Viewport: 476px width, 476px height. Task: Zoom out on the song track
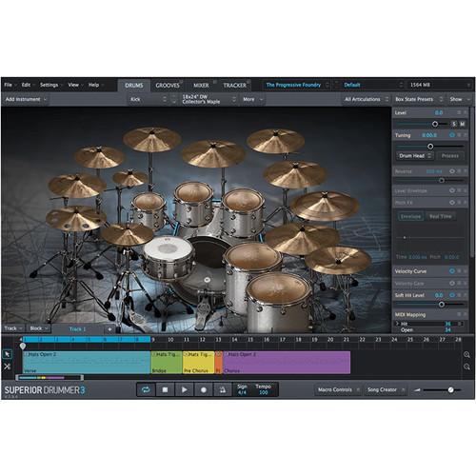point(466,367)
